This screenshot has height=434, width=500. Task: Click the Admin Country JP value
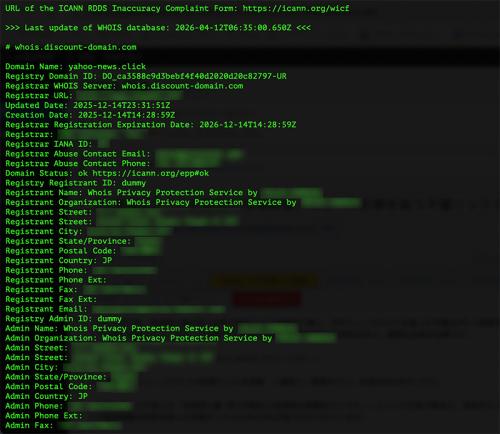[83, 396]
